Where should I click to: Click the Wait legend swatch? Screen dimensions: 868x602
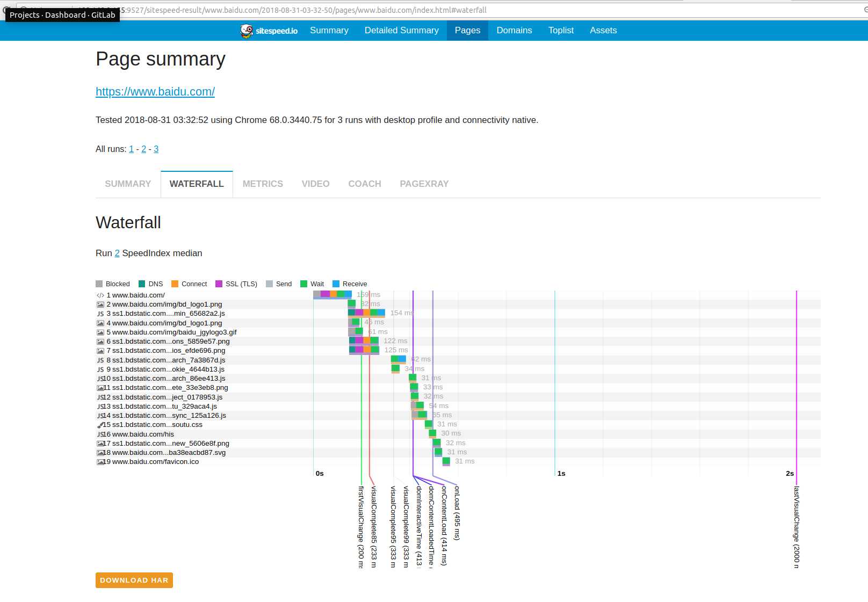(x=303, y=284)
